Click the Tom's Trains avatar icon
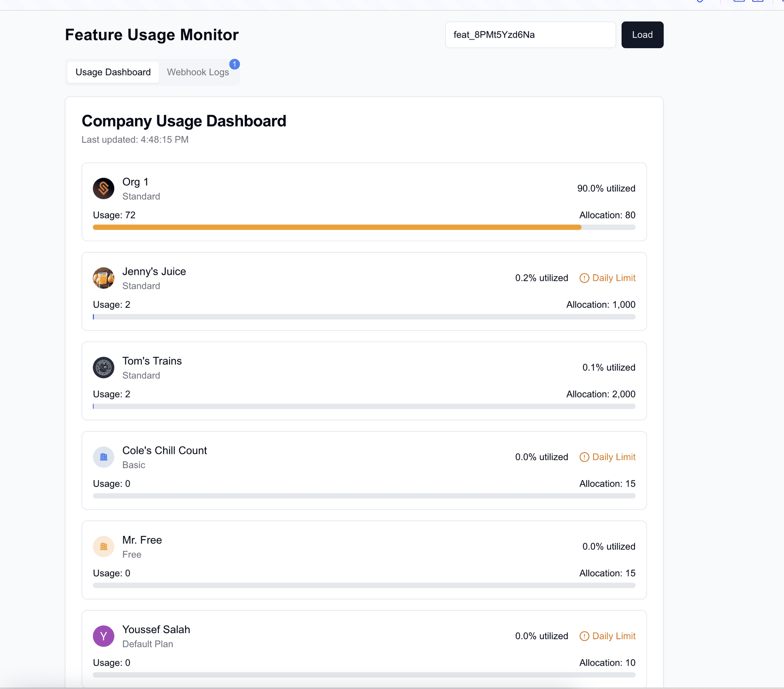Image resolution: width=784 pixels, height=689 pixels. point(103,367)
